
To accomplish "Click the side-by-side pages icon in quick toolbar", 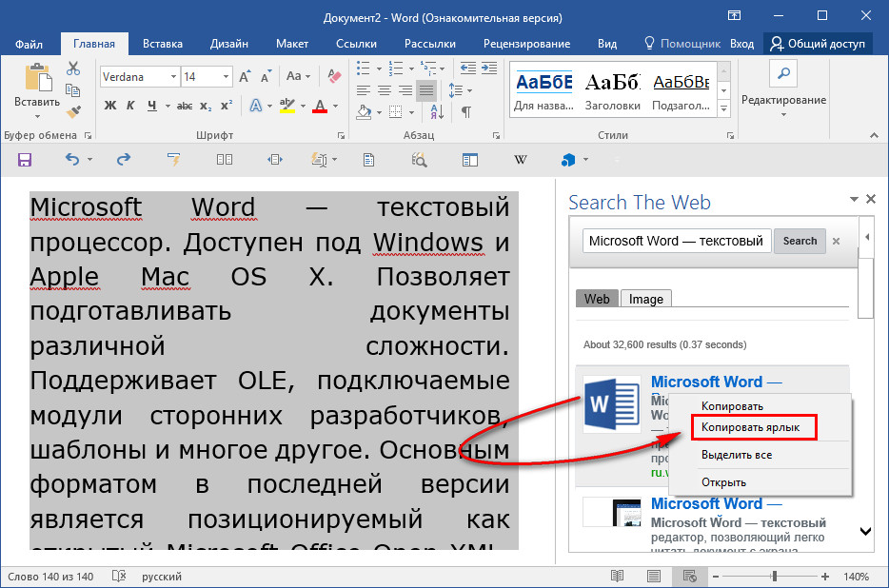I will coord(225,160).
